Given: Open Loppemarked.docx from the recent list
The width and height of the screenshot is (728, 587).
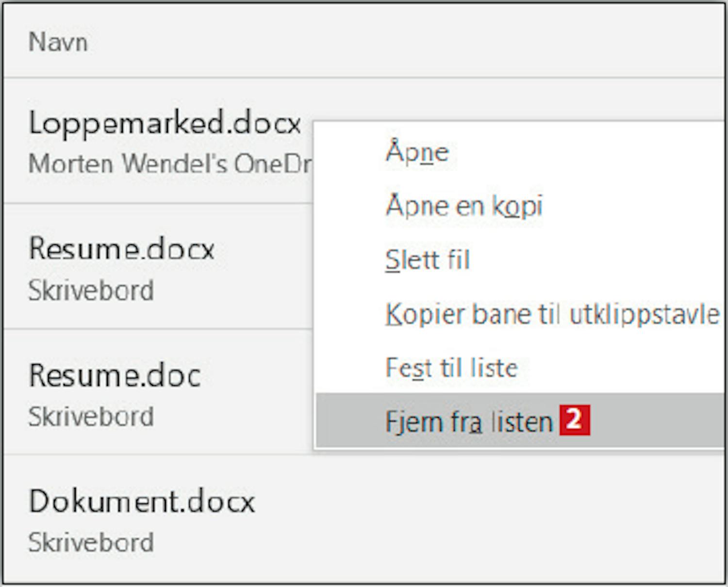Looking at the screenshot, I should [165, 123].
